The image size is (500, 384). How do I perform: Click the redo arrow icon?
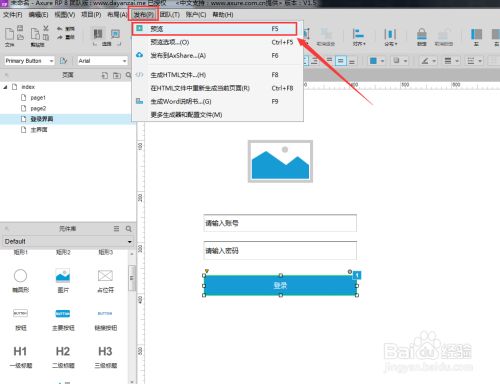point(60,37)
